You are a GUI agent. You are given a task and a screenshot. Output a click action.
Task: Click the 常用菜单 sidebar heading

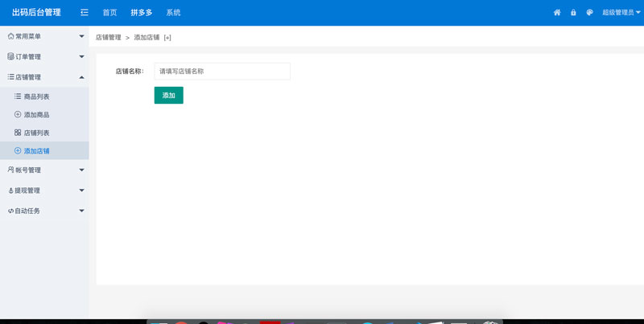pos(28,36)
